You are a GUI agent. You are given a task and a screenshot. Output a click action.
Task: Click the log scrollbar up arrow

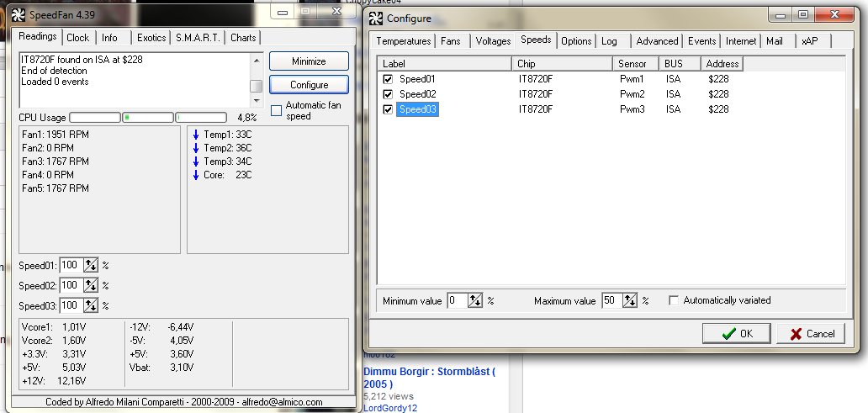pyautogui.click(x=256, y=59)
